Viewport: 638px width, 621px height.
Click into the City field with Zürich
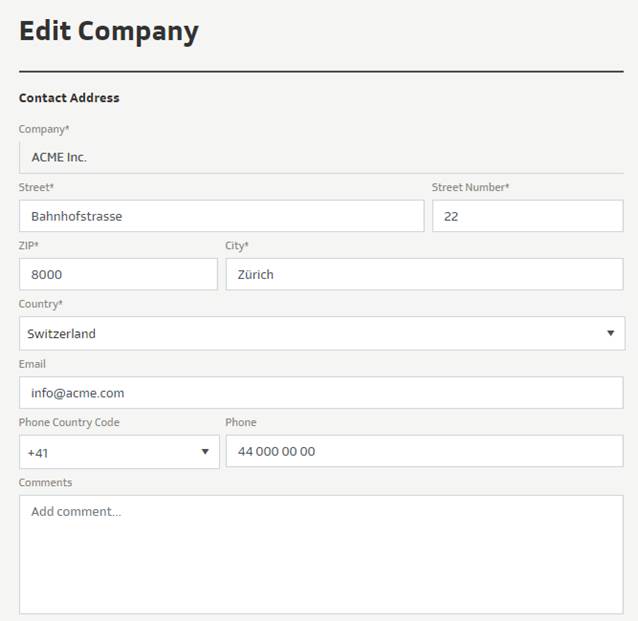pos(424,274)
